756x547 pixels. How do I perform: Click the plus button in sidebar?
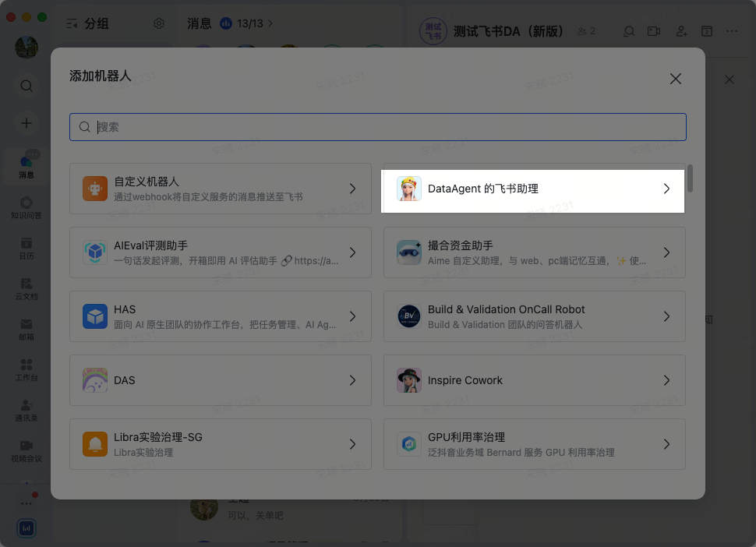[26, 123]
